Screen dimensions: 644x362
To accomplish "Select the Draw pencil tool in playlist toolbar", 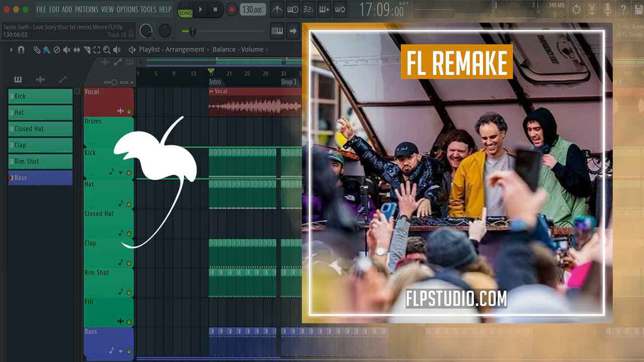I will [37, 50].
